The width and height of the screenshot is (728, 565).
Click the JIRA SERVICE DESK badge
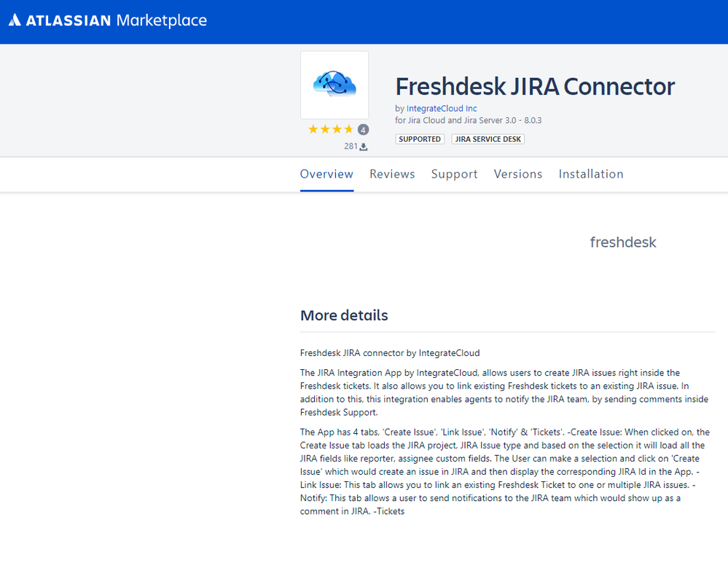pyautogui.click(x=488, y=139)
